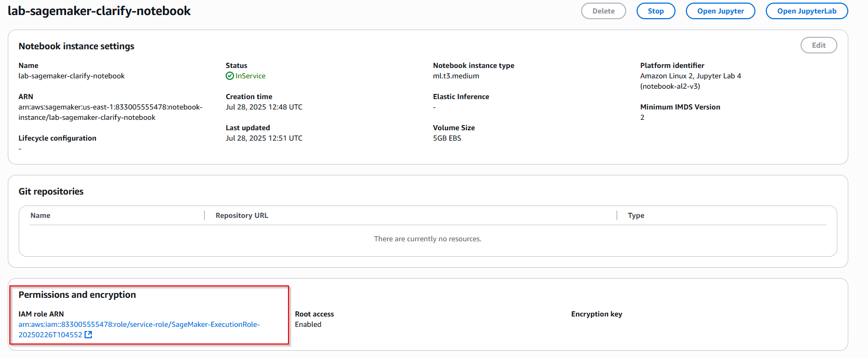Sort Git repositories by Name column
868x358 pixels.
click(x=40, y=215)
